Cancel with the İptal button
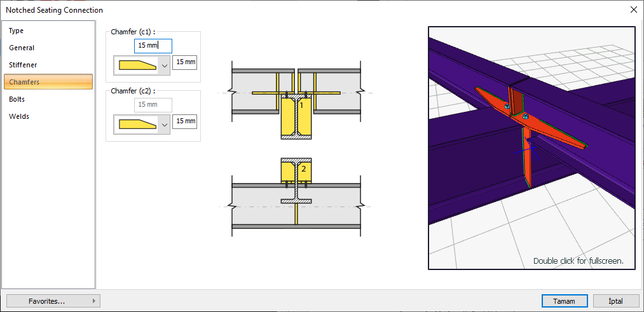 tap(615, 301)
